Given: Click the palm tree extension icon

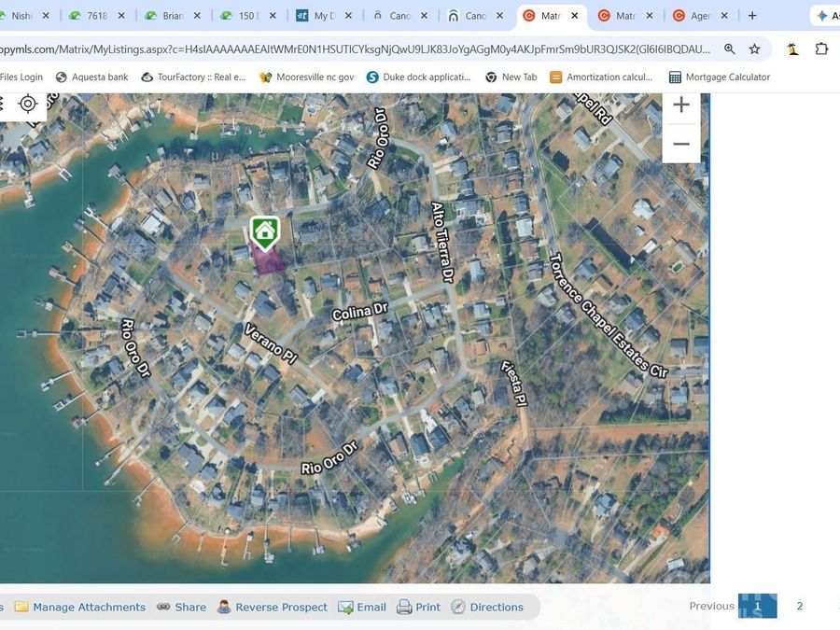Looking at the screenshot, I should 792,49.
